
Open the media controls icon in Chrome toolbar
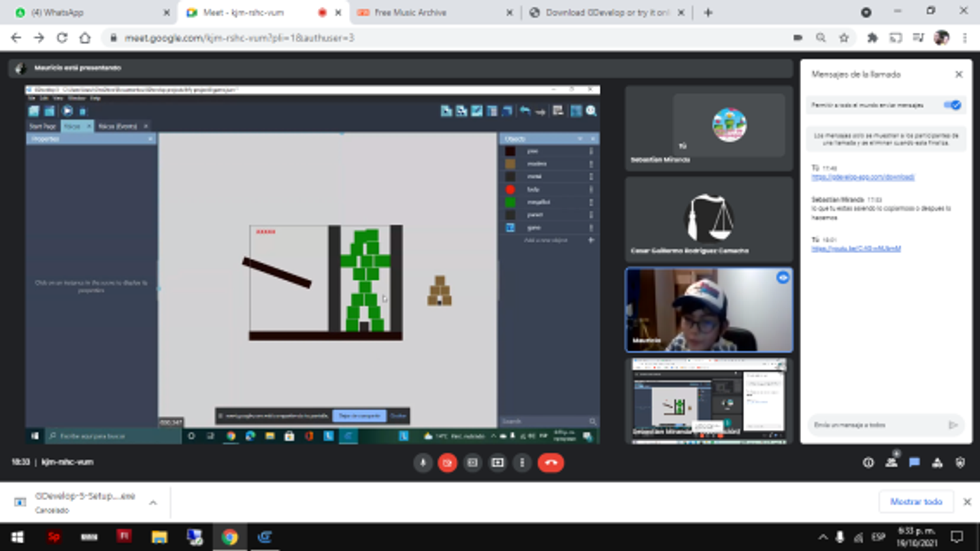click(x=918, y=38)
